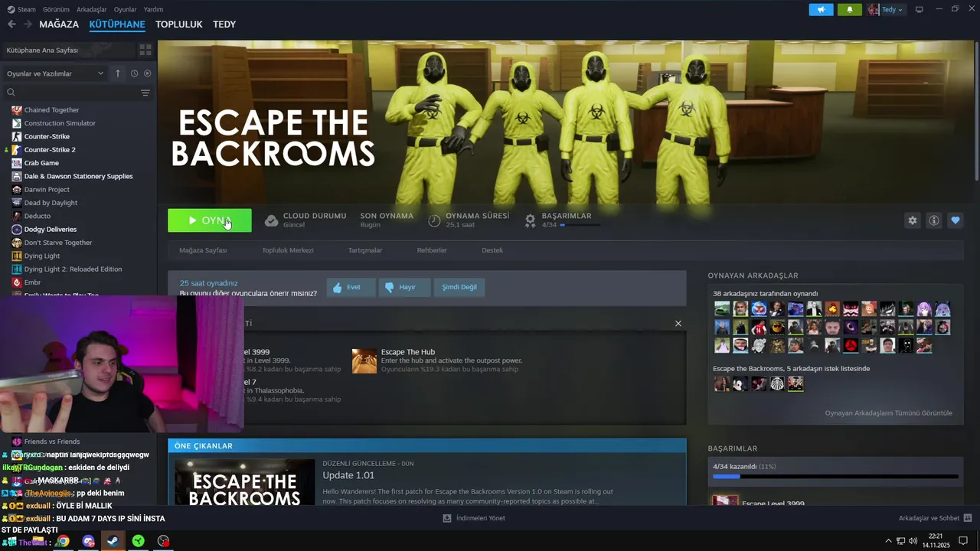Click the OYNAMA SÜRESİ clock icon

(x=434, y=220)
